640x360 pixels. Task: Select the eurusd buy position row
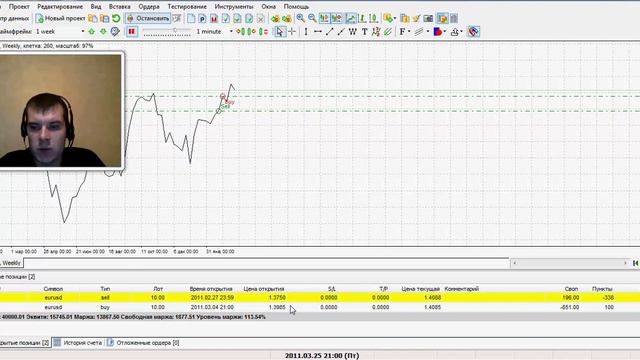320,307
